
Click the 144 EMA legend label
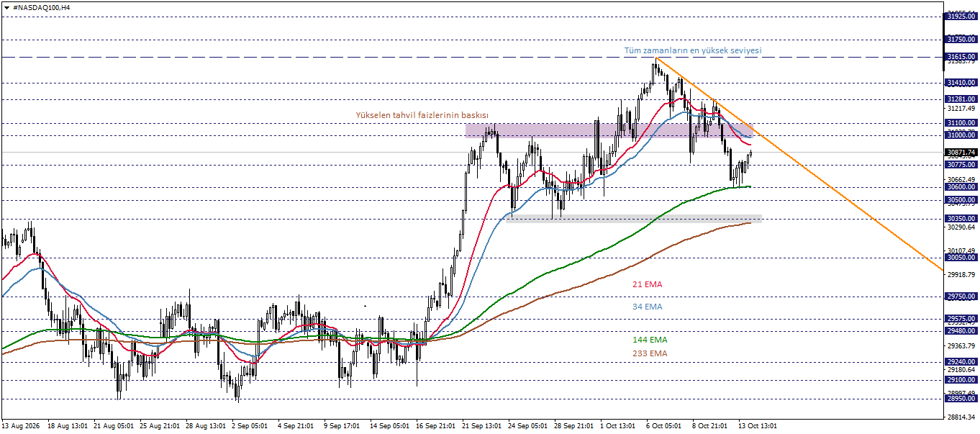point(650,339)
